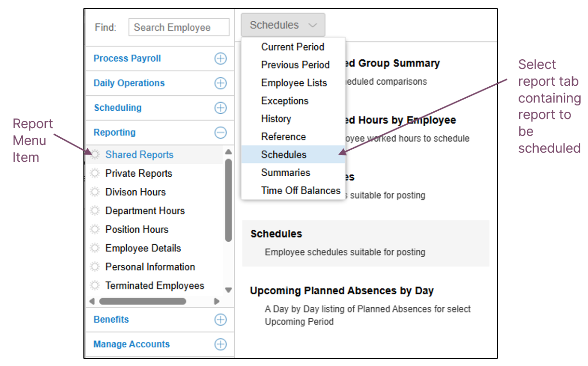
Task: Click the plus icon next to Benefits
Action: tap(220, 320)
